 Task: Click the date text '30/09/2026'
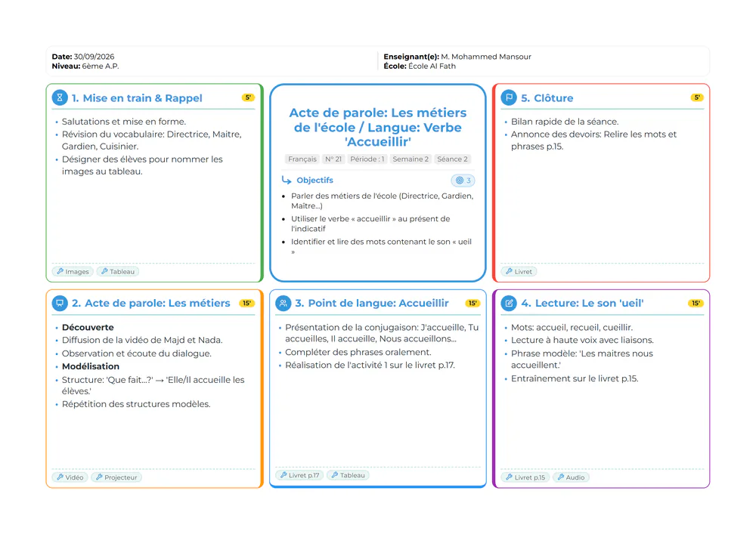tap(94, 57)
